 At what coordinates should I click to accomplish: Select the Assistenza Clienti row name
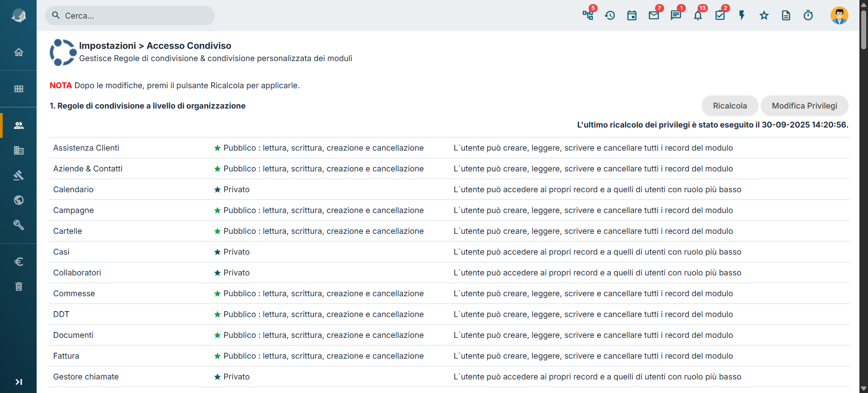pyautogui.click(x=86, y=148)
